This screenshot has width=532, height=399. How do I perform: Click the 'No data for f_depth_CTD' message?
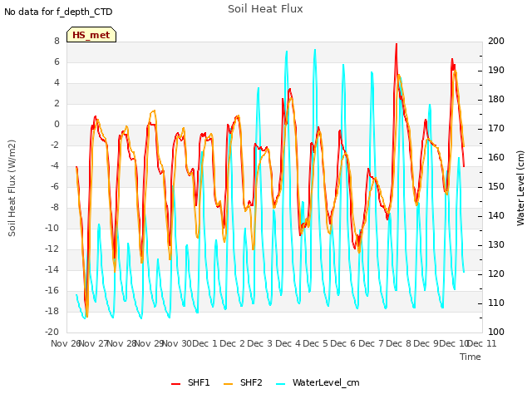(58, 12)
